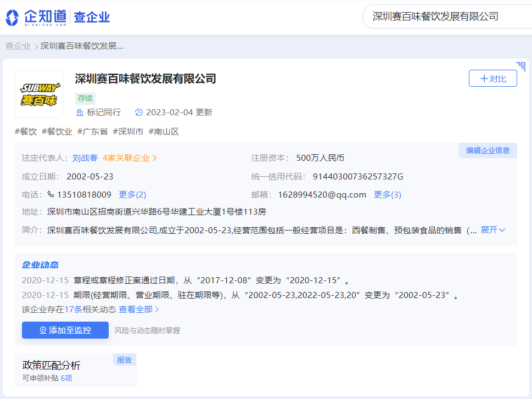Click the 查企业 header section label

pyautogui.click(x=92, y=17)
